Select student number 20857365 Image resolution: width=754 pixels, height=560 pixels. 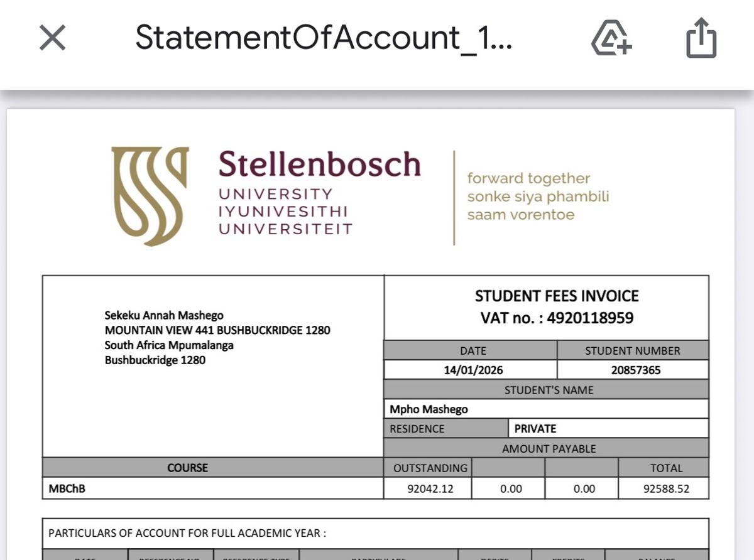click(x=636, y=370)
